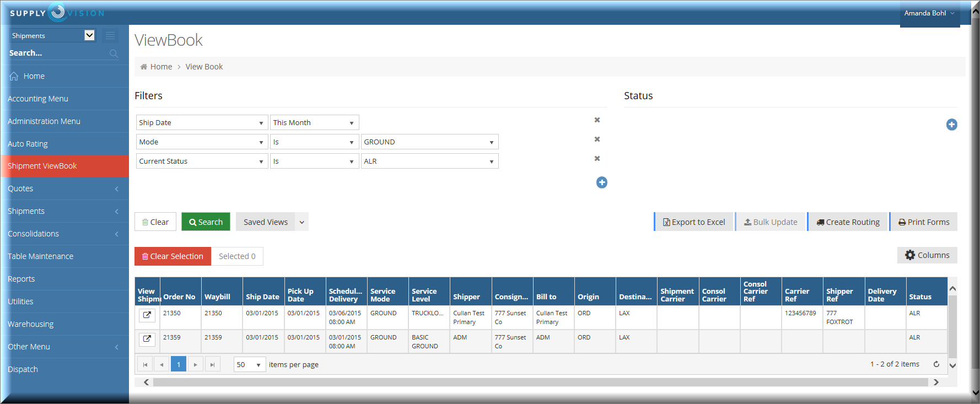
Task: Remove the Current Status filter row
Action: 597,159
